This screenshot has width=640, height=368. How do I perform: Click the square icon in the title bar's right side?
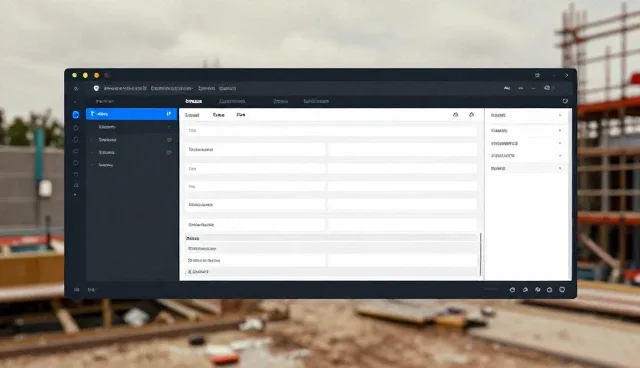point(537,75)
